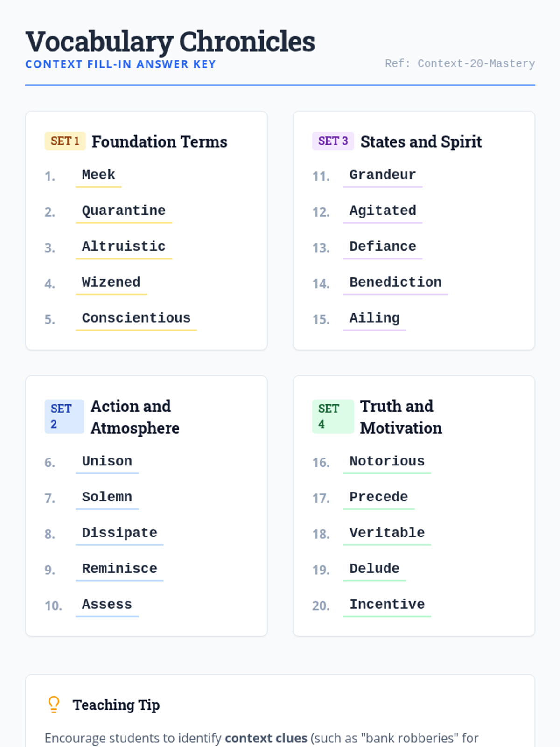Select the Foundation Terms heading
This screenshot has height=747, width=560.
click(x=159, y=141)
